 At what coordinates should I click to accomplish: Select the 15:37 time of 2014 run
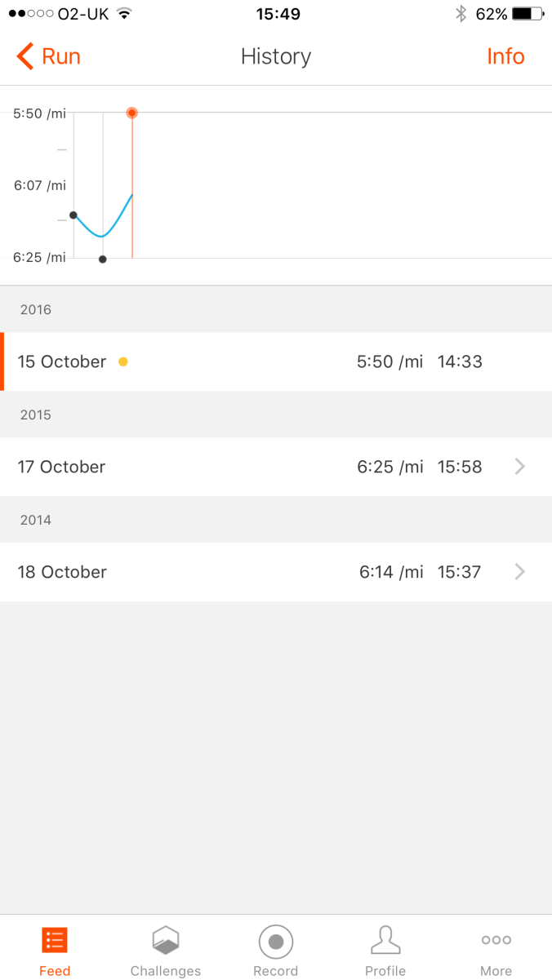(459, 572)
